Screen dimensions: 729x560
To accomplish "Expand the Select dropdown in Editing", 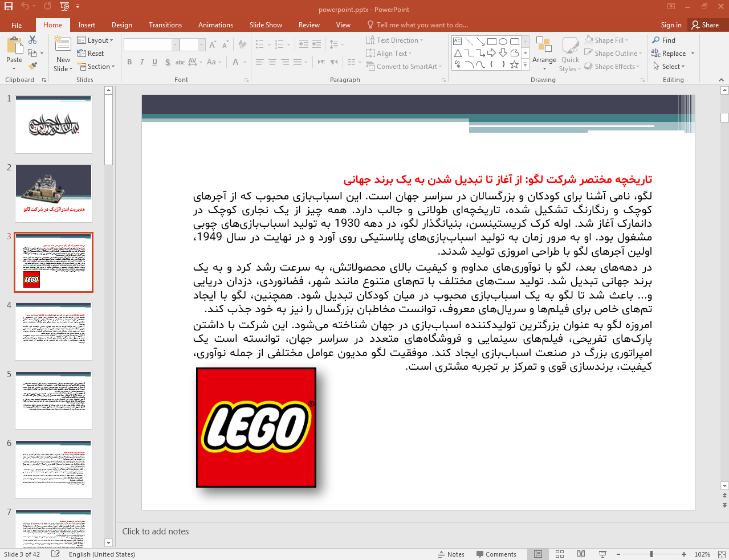I will coord(669,67).
